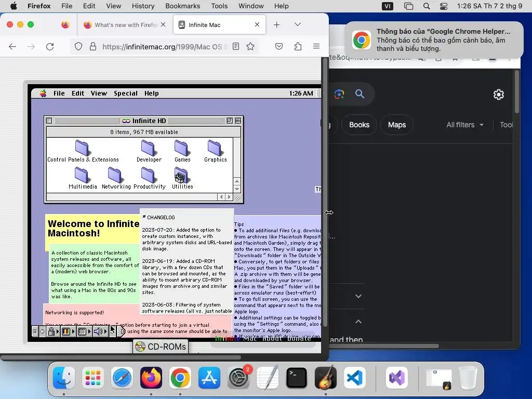This screenshot has height=399, width=532.
Task: Click the Firefox tracking protection shield icon
Action: pos(78,46)
